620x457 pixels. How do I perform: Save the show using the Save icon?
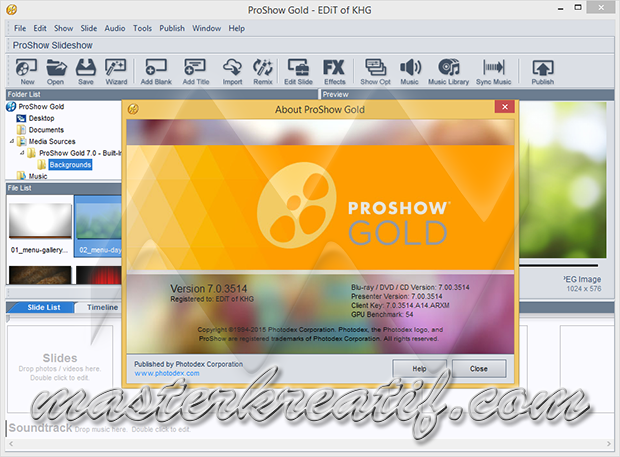tap(86, 72)
